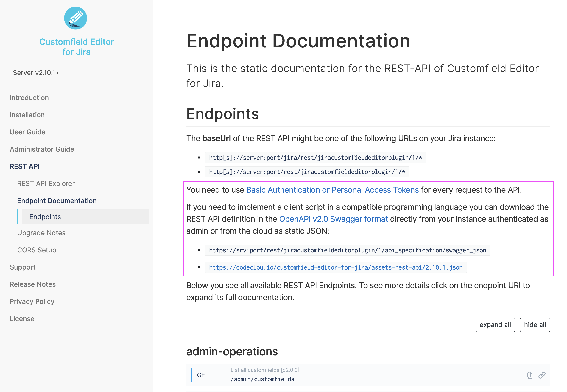
Task: Click the GET method label
Action: point(202,375)
